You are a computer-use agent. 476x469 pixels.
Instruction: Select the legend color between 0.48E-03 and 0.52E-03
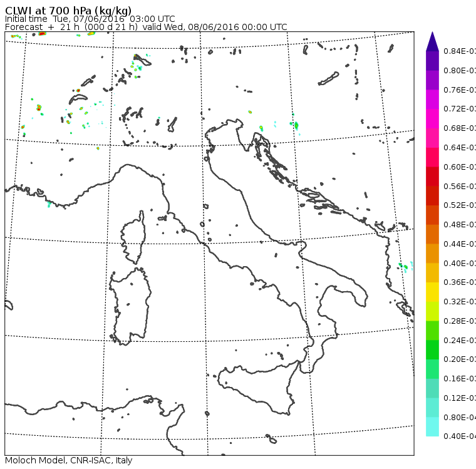click(x=432, y=215)
